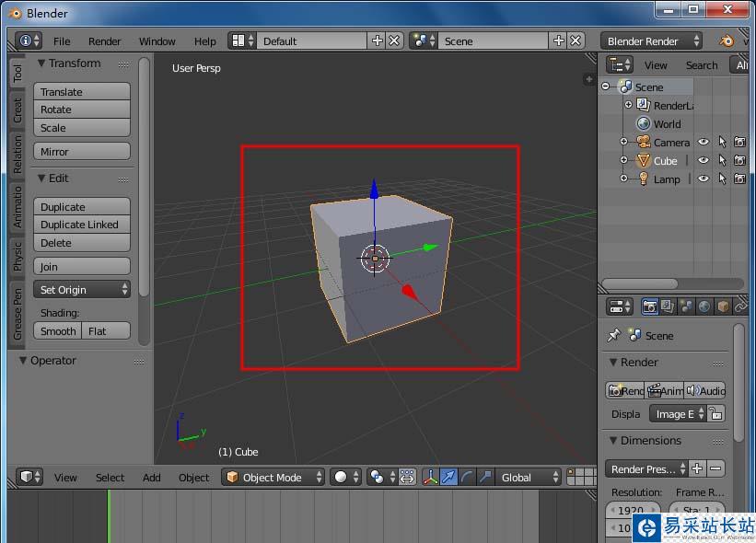Open the 3D view Add menu
Viewport: 756px width, 543px height.
click(x=151, y=477)
